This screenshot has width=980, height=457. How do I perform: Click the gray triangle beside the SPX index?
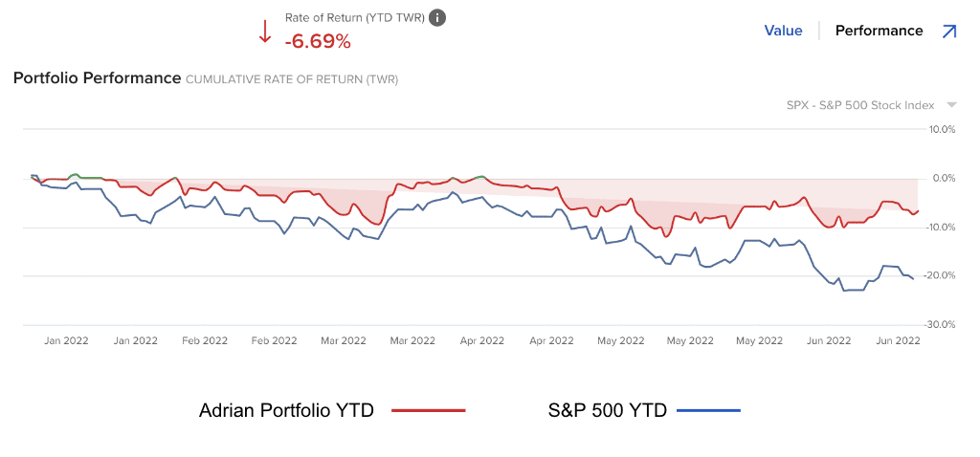(x=951, y=105)
